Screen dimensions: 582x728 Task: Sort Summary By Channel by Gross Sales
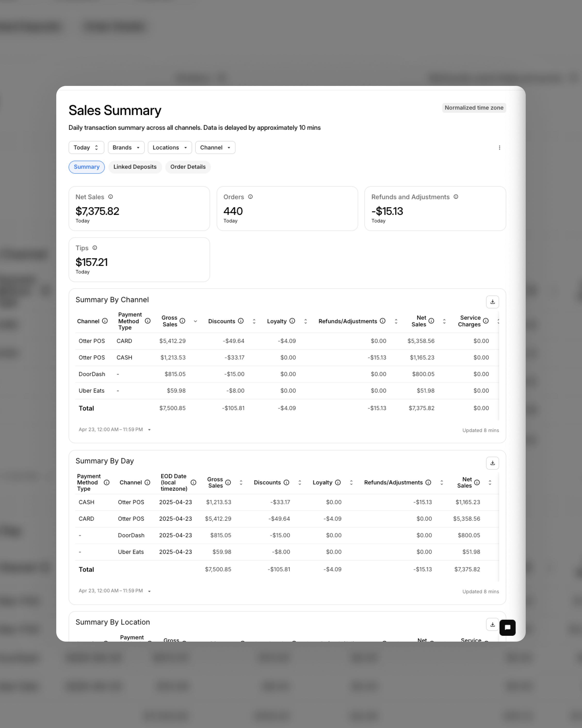point(195,322)
